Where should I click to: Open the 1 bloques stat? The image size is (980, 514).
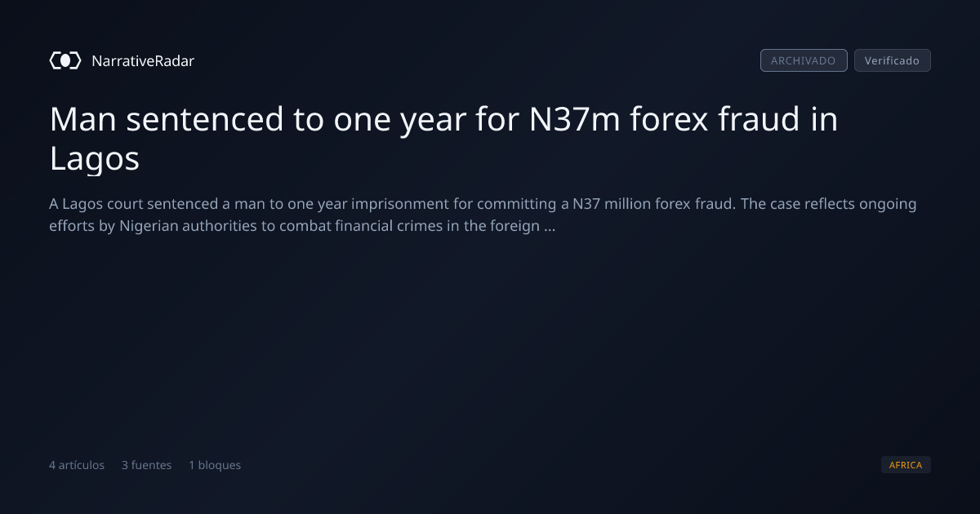(x=215, y=465)
